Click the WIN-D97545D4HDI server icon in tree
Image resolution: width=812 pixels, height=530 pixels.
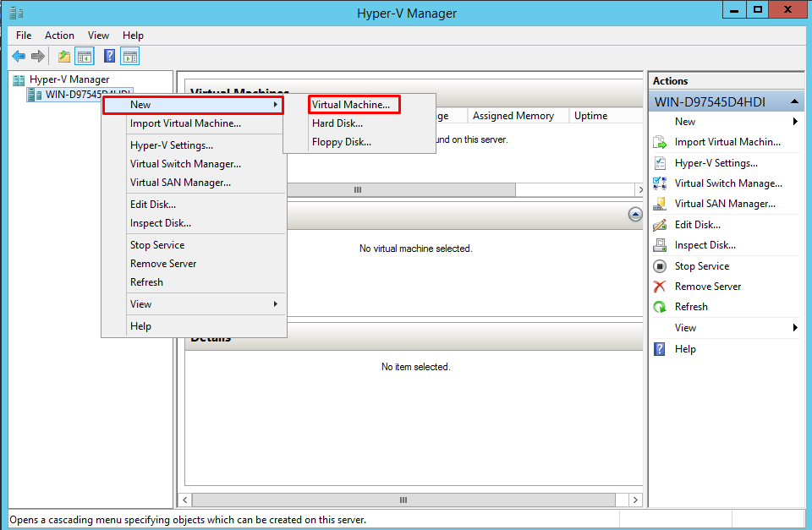coord(35,95)
